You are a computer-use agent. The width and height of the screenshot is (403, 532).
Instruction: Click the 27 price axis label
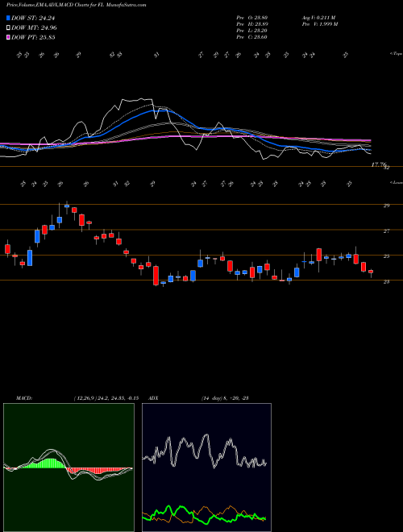(x=386, y=231)
